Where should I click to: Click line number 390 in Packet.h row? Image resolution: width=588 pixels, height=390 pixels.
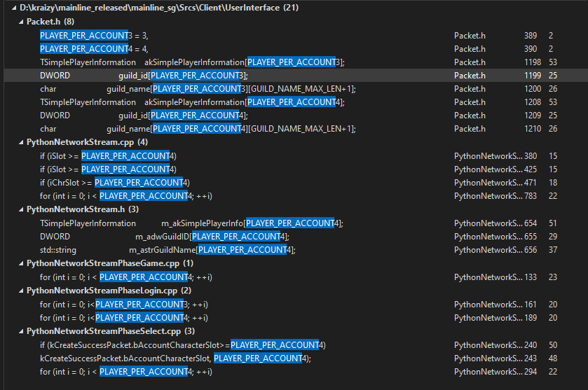(x=531, y=49)
